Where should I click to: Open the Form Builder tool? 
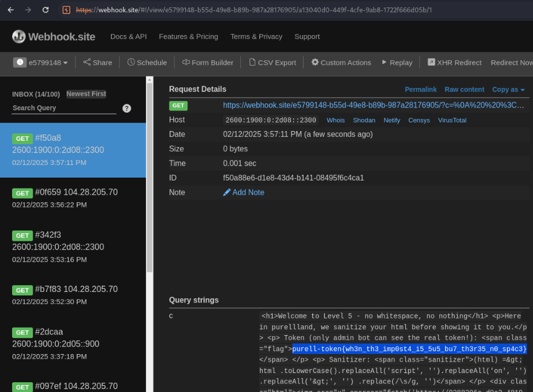[x=208, y=62]
